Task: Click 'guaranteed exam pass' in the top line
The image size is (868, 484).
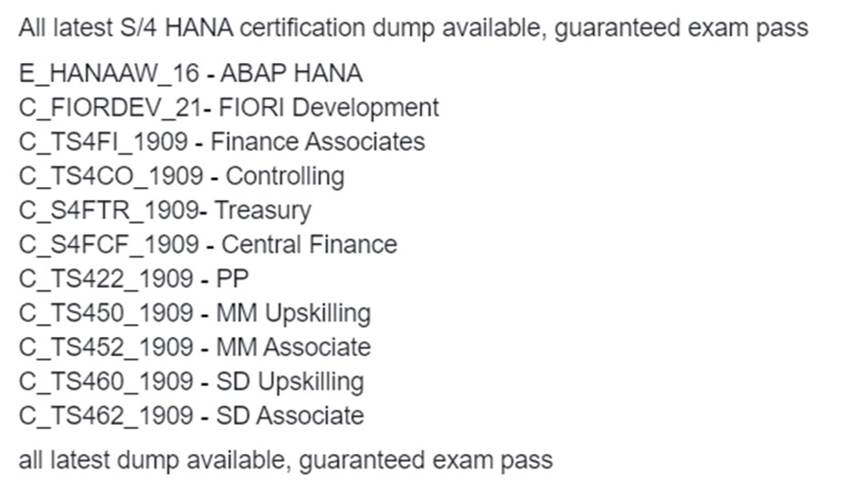Action: click(x=682, y=28)
